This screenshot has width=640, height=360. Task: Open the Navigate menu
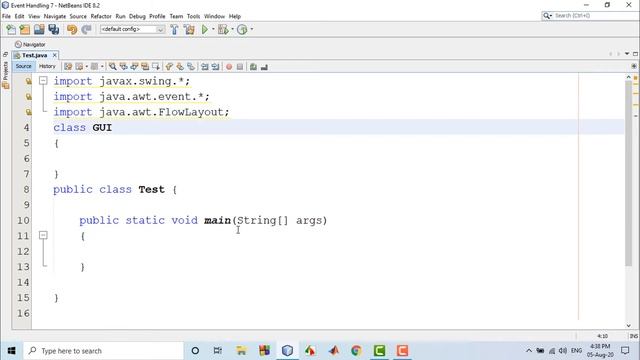pyautogui.click(x=55, y=16)
